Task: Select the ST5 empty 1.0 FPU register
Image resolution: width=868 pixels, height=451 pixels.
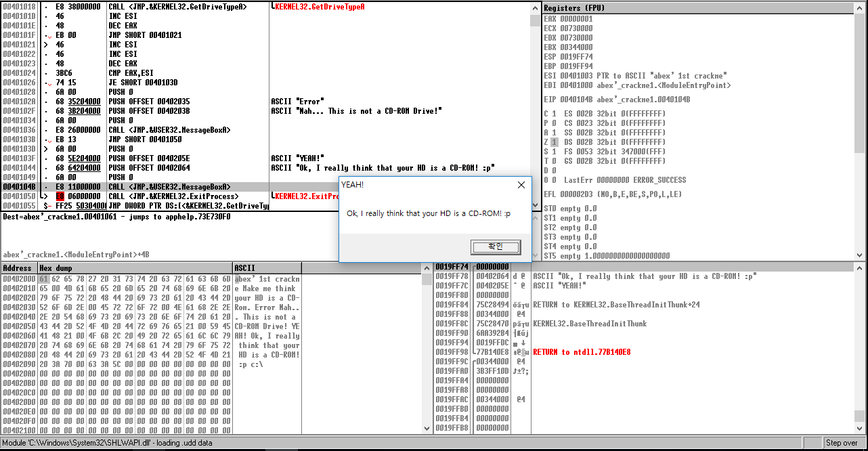Action: pos(607,256)
